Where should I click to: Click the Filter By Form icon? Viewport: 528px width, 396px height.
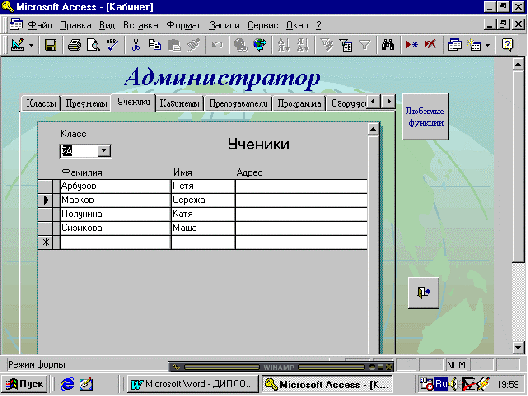click(346, 45)
